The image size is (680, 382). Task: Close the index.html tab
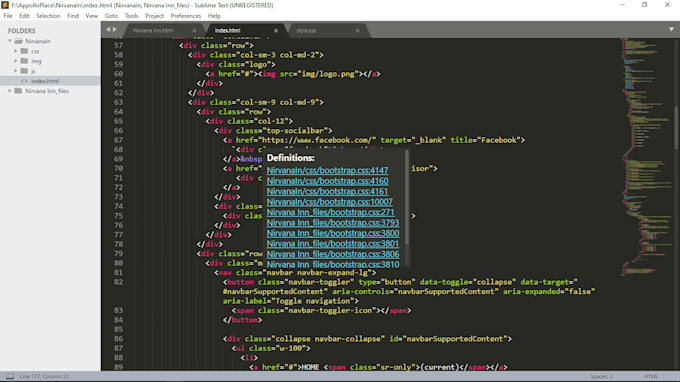pos(276,30)
